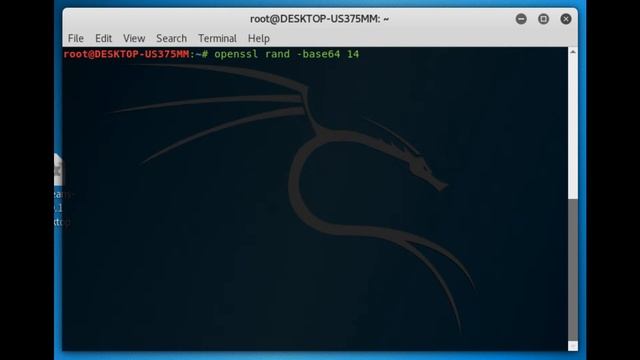Viewport: 640px width, 360px height.
Task: Click the '14' number in command
Action: [x=353, y=54]
